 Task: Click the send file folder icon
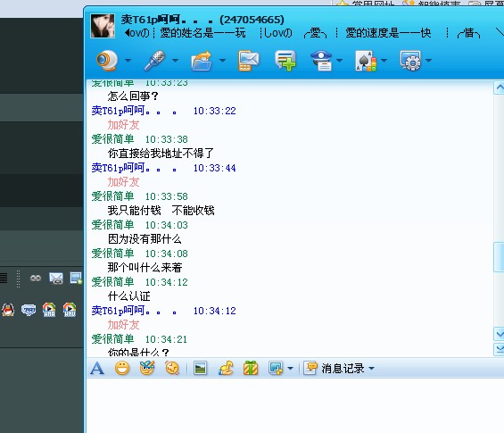(202, 61)
